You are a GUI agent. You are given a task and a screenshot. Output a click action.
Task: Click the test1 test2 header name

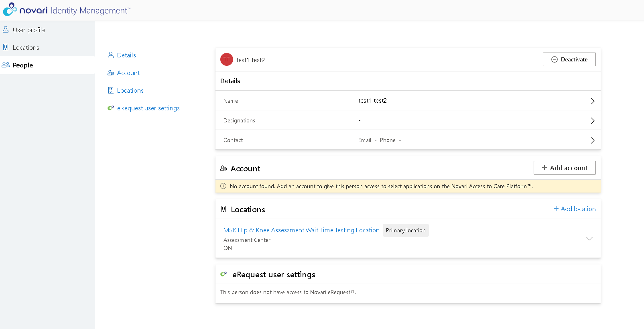250,60
